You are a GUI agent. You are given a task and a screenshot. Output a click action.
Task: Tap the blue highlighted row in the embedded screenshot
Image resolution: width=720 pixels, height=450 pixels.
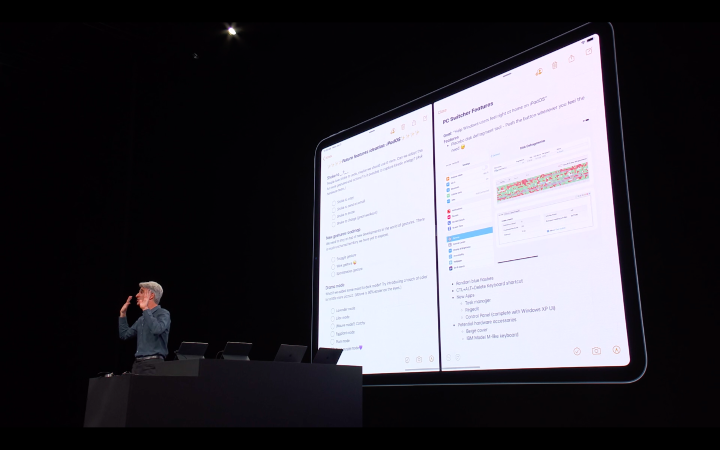(470, 234)
